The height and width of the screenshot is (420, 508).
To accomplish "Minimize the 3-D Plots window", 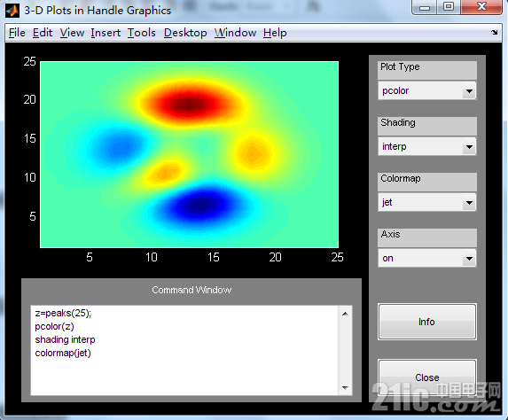I will [x=425, y=7].
